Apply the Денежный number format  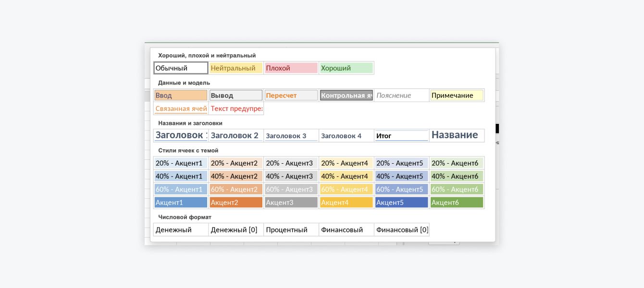point(181,230)
